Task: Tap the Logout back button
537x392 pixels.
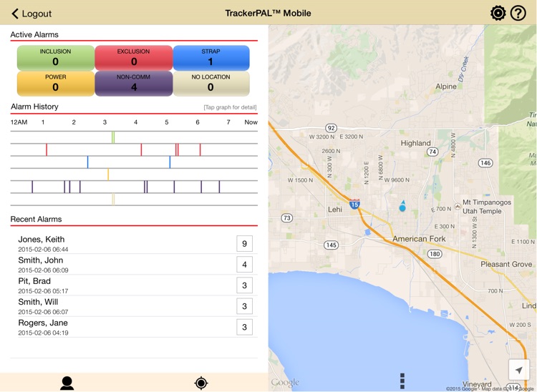Action: click(32, 14)
